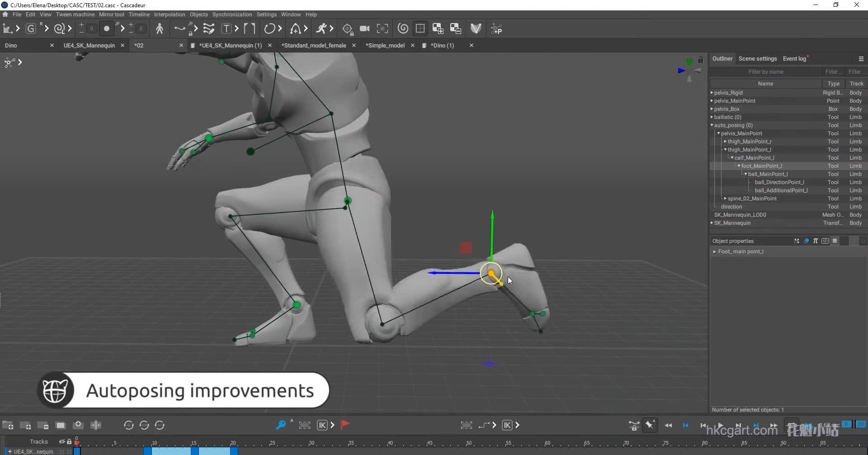The image size is (868, 455).
Task: Click the focus frame selection icon
Action: click(382, 29)
